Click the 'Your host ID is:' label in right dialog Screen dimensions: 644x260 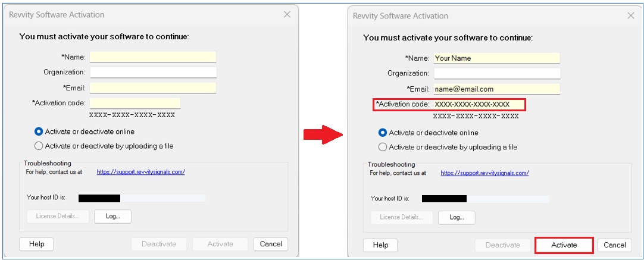pyautogui.click(x=389, y=199)
